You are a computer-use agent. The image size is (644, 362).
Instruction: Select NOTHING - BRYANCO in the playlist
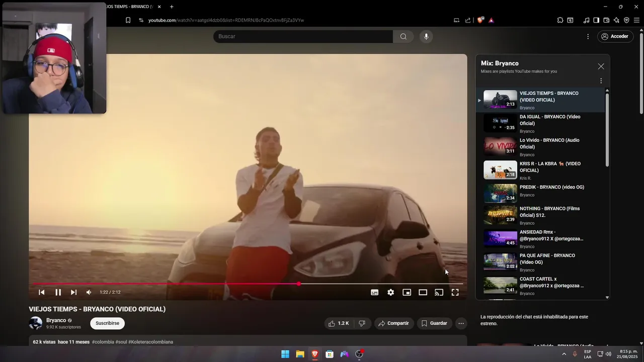(540, 215)
